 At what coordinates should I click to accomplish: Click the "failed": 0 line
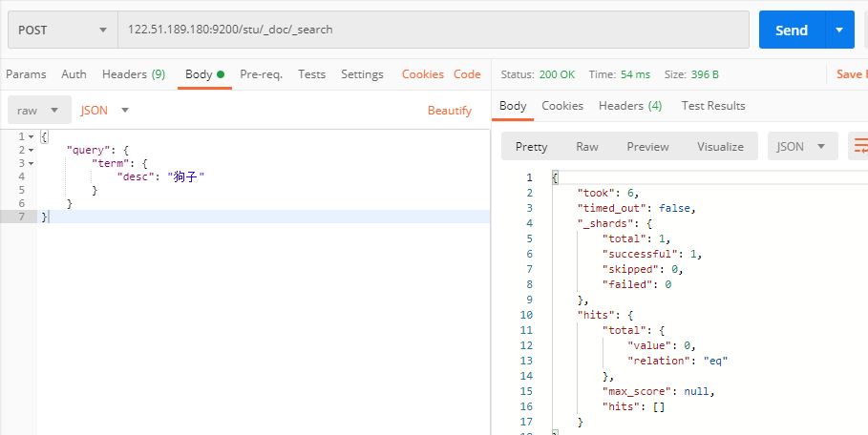click(637, 284)
